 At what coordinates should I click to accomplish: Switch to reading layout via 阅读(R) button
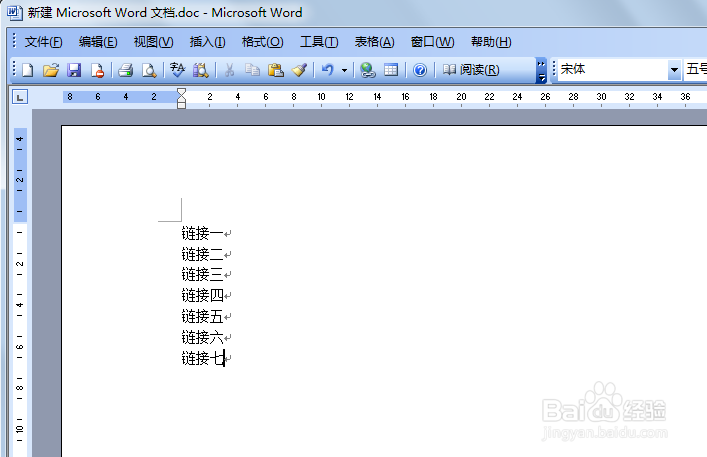coord(471,70)
